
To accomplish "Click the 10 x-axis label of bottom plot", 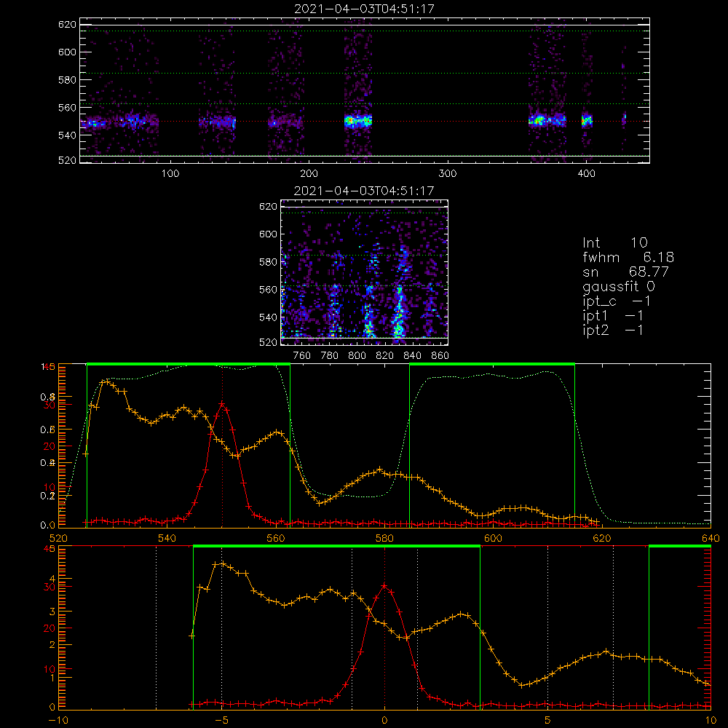I will coord(711,721).
